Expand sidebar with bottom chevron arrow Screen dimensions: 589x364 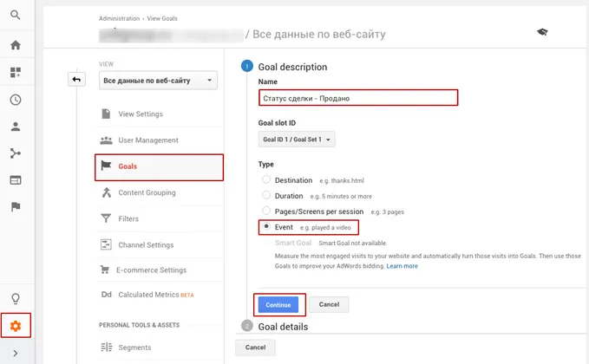(x=16, y=353)
